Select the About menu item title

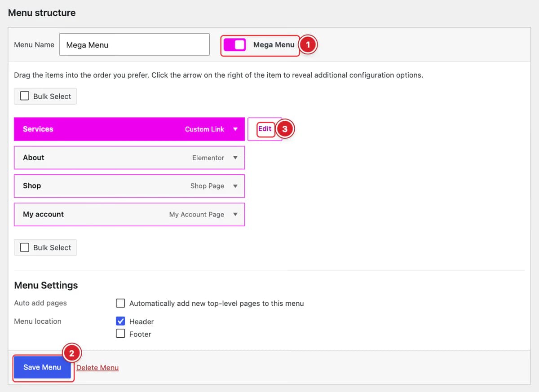pyautogui.click(x=34, y=158)
